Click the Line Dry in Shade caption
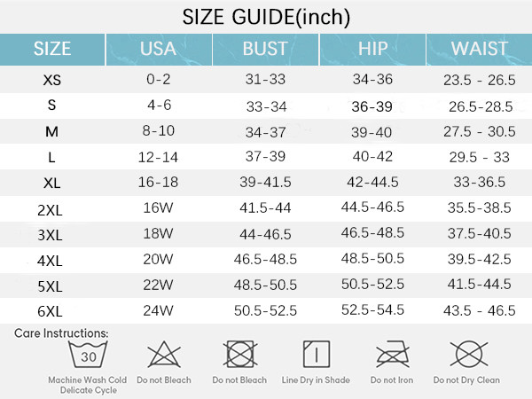This screenshot has width=532, height=399. tap(316, 379)
